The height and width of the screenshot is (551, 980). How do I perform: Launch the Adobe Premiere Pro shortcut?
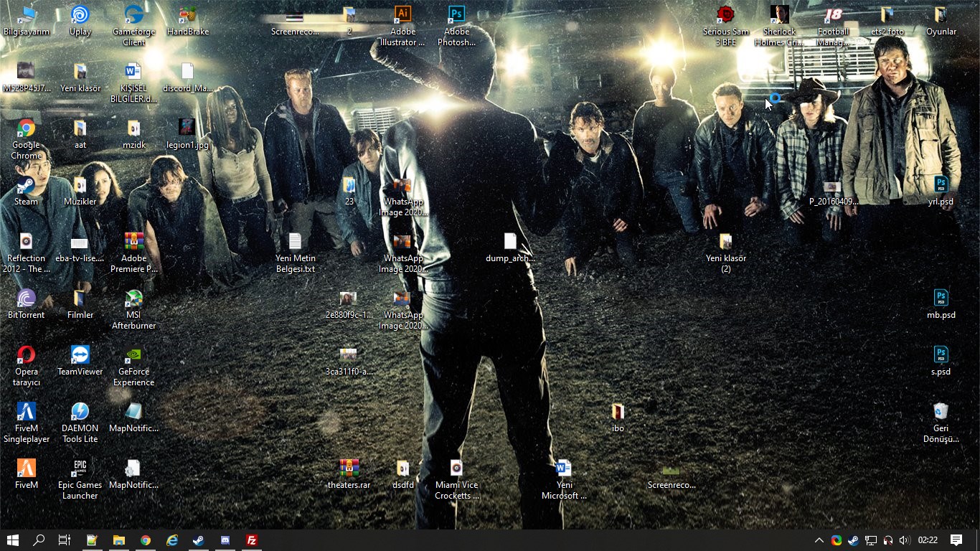(133, 253)
